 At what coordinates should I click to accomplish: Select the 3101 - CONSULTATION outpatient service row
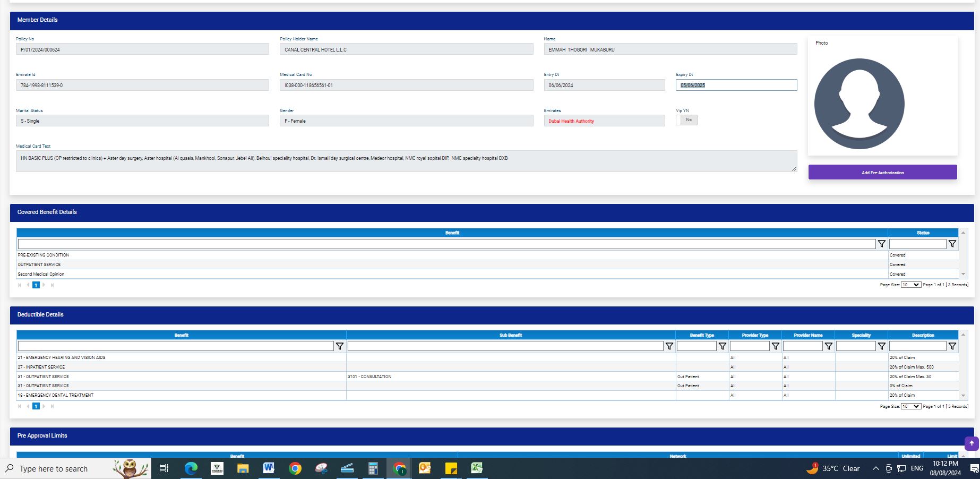369,377
